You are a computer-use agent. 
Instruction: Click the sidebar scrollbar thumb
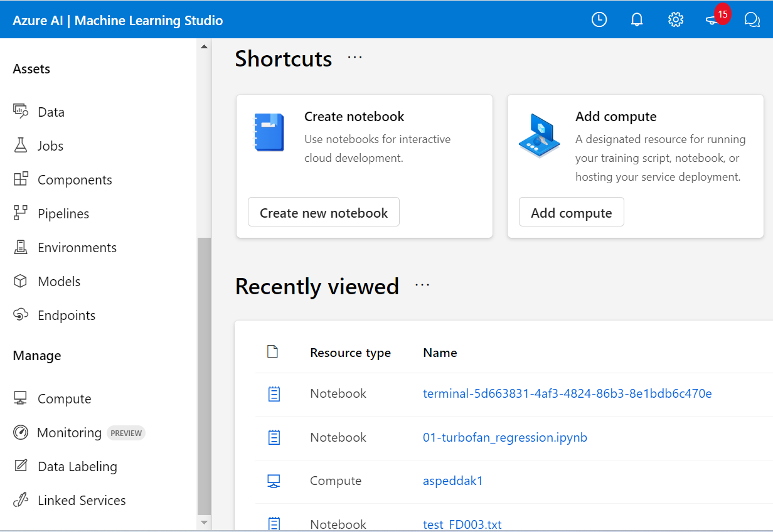(204, 376)
